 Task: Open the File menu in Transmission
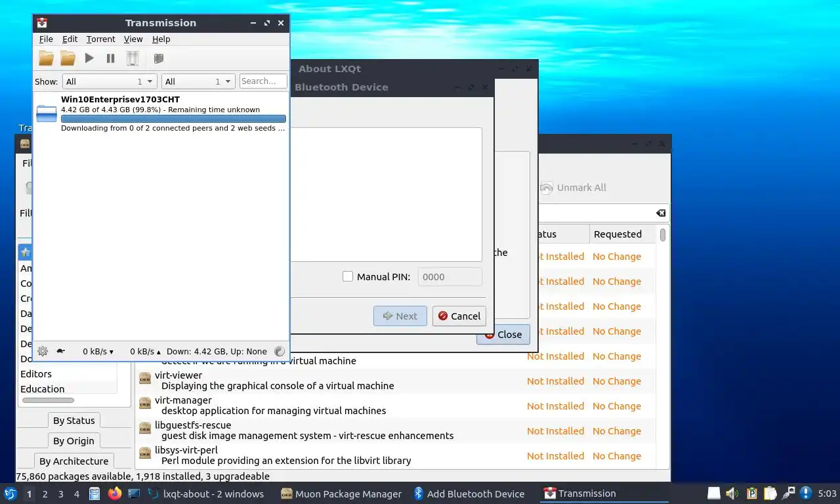click(x=46, y=39)
